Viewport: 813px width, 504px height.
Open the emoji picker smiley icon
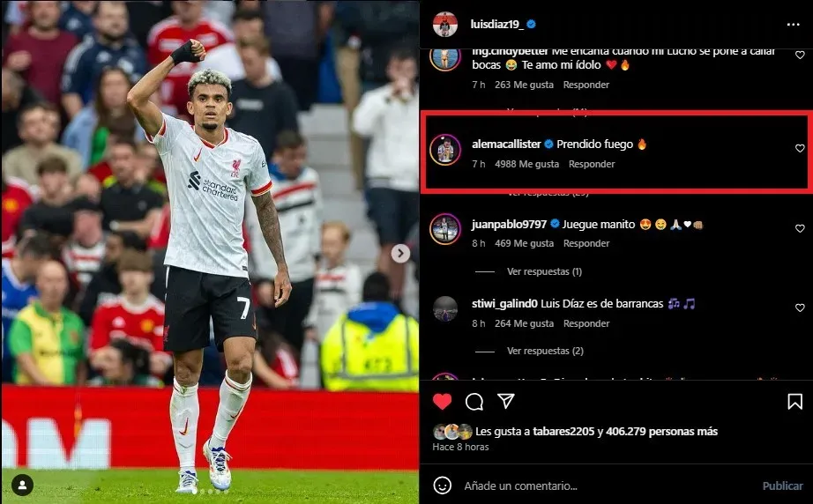pos(442,485)
